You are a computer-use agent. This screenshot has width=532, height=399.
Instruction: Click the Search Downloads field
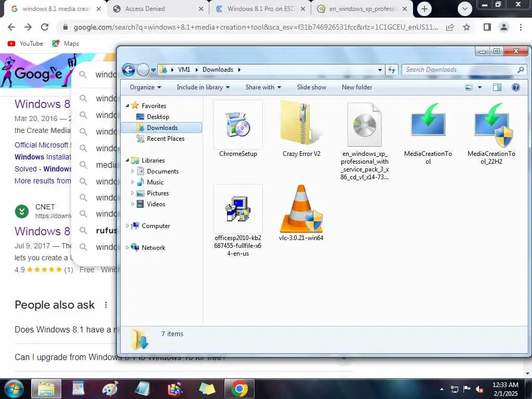click(464, 70)
